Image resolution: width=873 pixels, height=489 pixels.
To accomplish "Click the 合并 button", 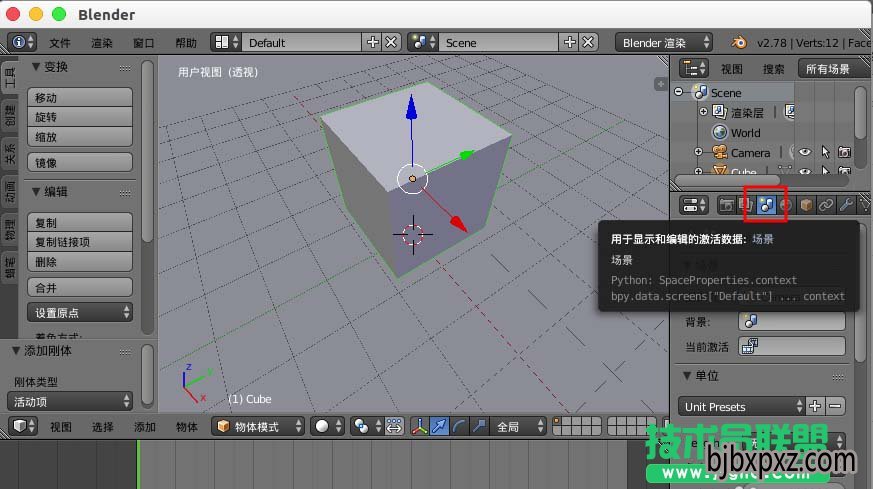I will [x=80, y=287].
